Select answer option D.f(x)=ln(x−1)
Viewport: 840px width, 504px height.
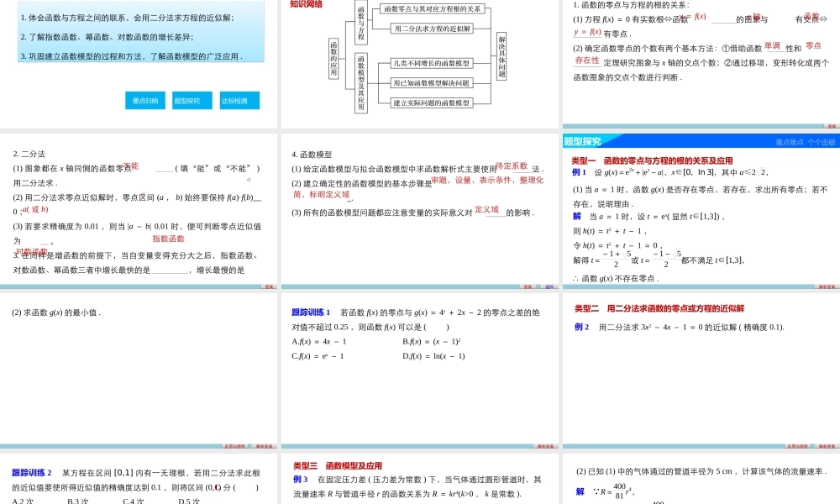pos(434,356)
